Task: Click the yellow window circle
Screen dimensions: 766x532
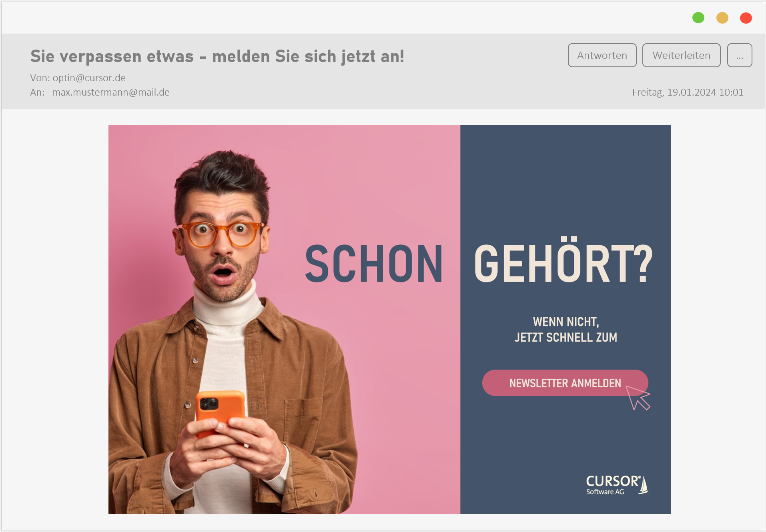Action: point(722,18)
